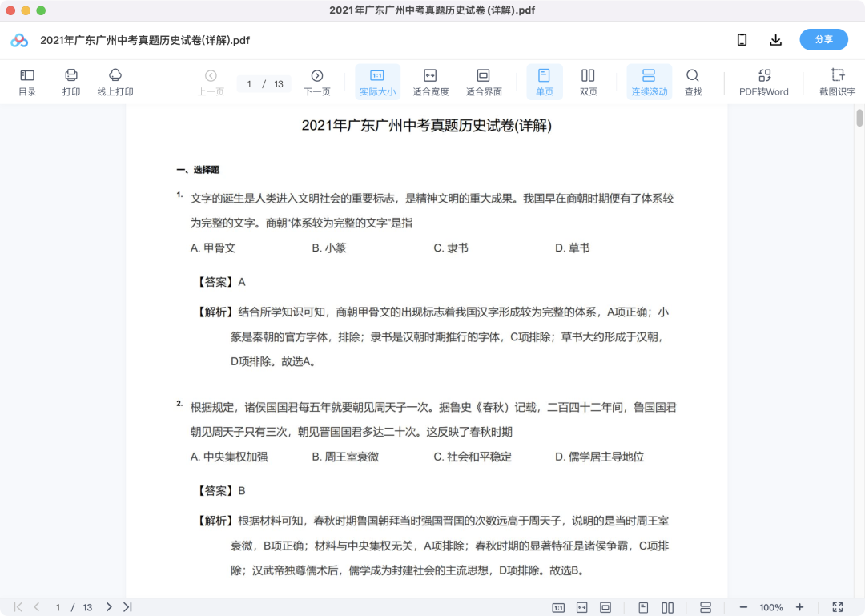
Task: Go to next page with 下一页
Action: point(317,83)
